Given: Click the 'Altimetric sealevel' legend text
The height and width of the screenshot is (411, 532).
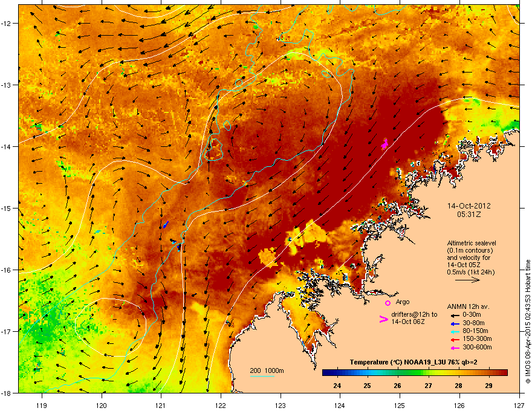Looking at the screenshot, I should pos(472,243).
